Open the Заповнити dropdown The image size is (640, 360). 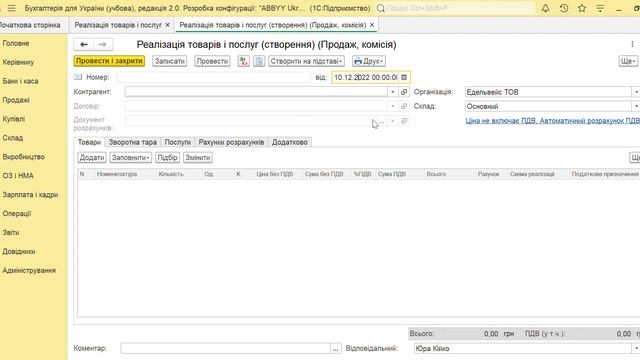tap(131, 158)
